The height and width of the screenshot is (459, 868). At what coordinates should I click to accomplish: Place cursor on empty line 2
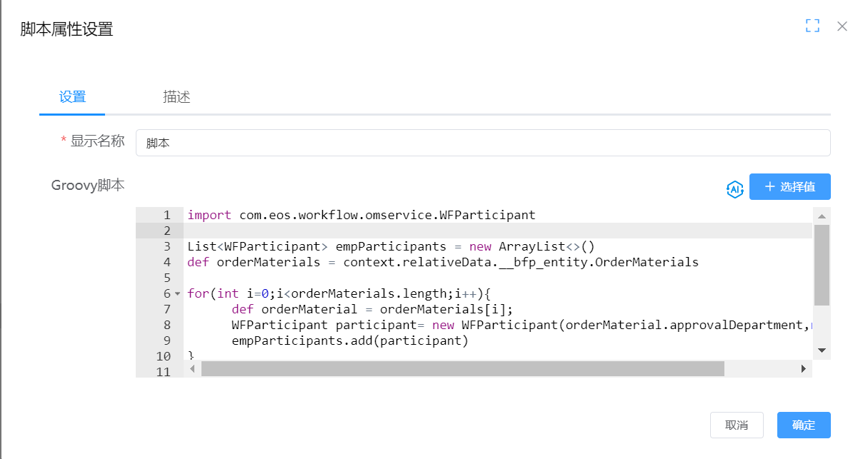point(429,231)
